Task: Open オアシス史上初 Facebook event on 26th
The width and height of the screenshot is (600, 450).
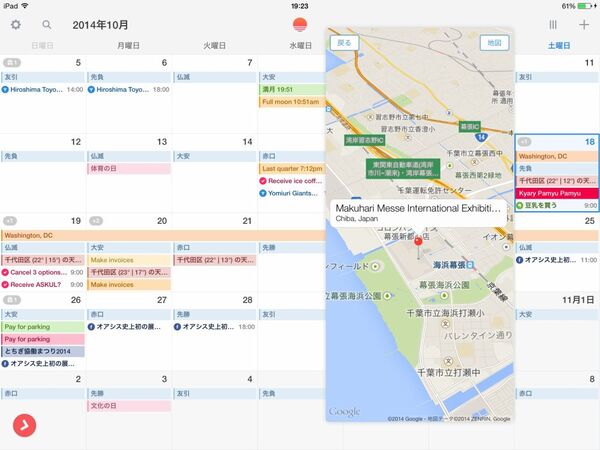Action: [x=42, y=364]
